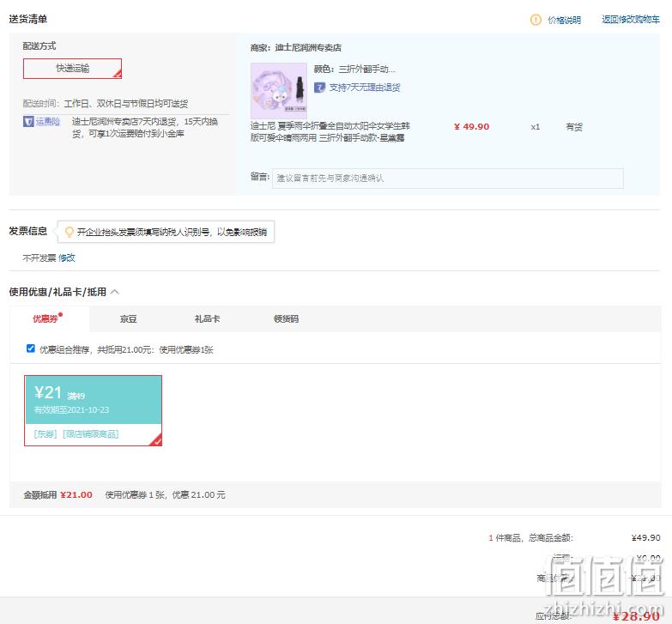Viewport: 672px width, 624px height.
Task: Click 支持7天无理由退货 link
Action: point(365,88)
